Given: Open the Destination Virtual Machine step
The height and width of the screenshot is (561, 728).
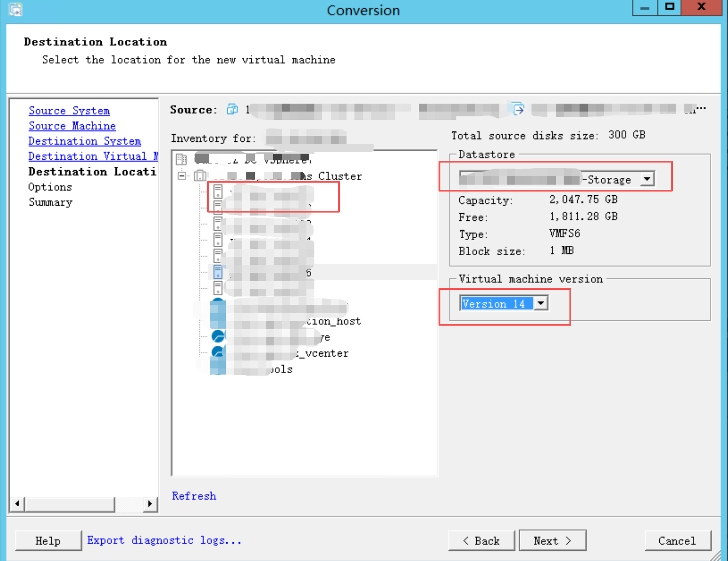Looking at the screenshot, I should [x=93, y=156].
